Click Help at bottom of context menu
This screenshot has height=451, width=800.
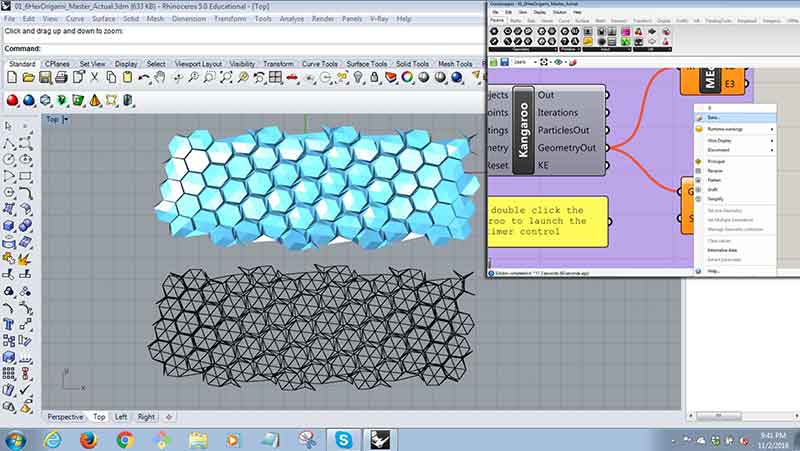[x=713, y=271]
